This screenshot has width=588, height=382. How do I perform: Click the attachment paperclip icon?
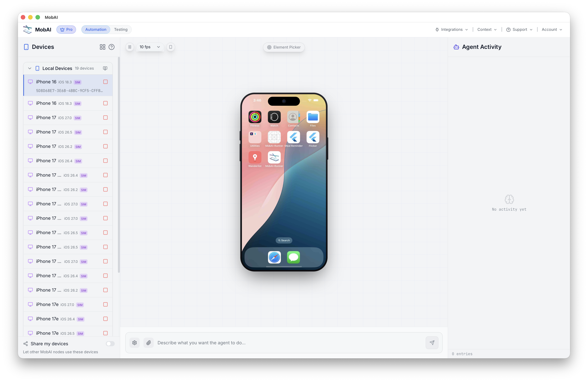(148, 343)
